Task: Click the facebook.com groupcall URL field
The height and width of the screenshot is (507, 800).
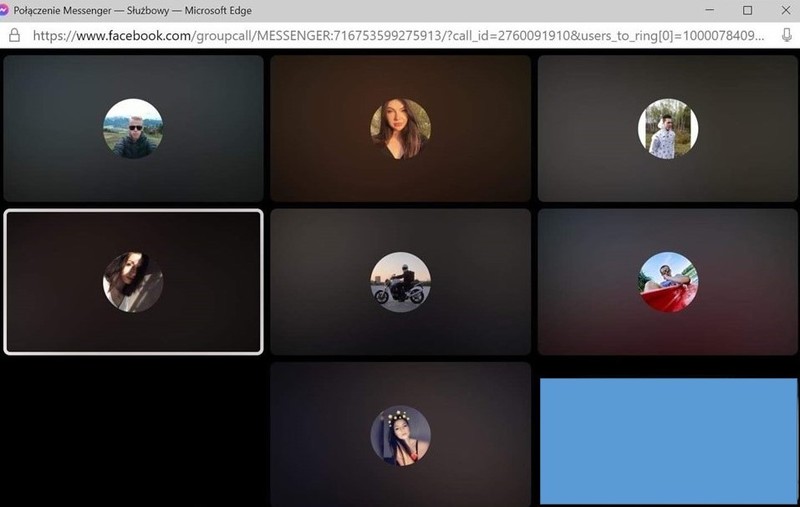Action: tap(398, 35)
